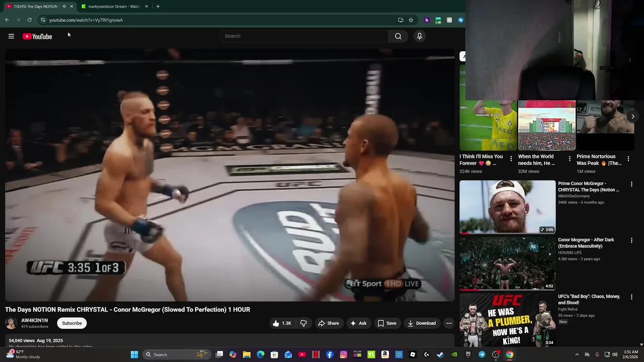The height and width of the screenshot is (362, 644).
Task: Open a new browser tab with plus
Action: [x=157, y=7]
